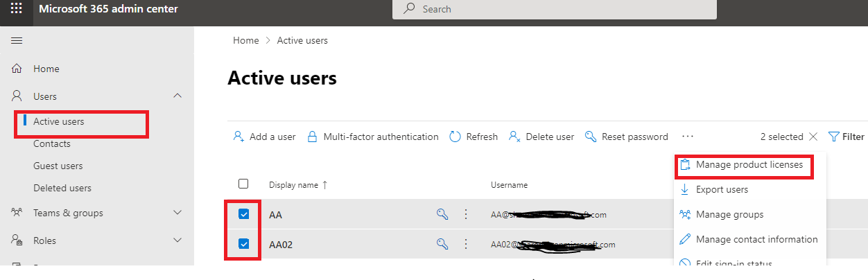Viewport: 868px width, 280px height.
Task: Click the Refresh circular arrow icon
Action: [455, 137]
